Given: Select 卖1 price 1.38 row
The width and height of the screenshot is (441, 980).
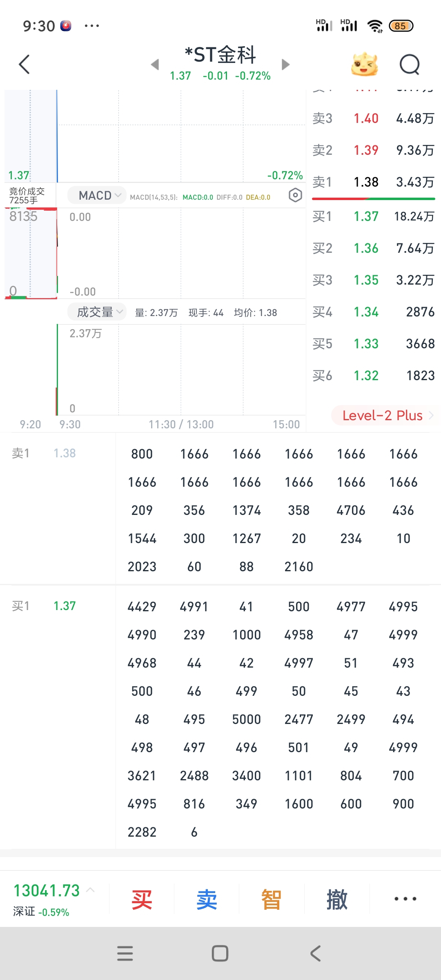Looking at the screenshot, I should click(374, 182).
